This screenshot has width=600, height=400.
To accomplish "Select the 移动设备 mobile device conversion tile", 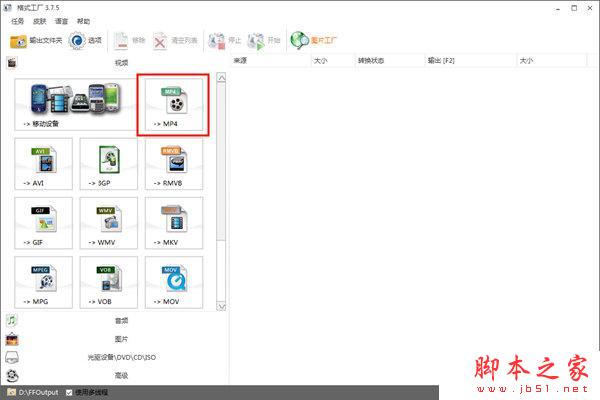I will pos(75,104).
